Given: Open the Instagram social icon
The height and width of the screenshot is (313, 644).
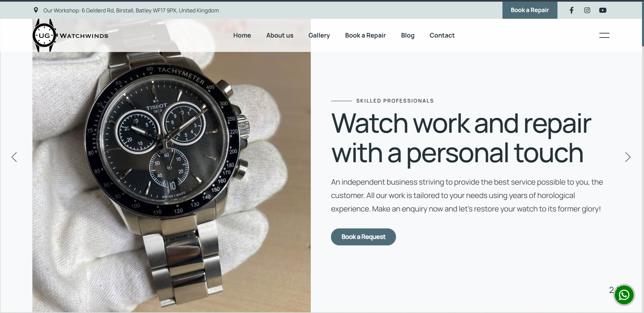Looking at the screenshot, I should 587,10.
